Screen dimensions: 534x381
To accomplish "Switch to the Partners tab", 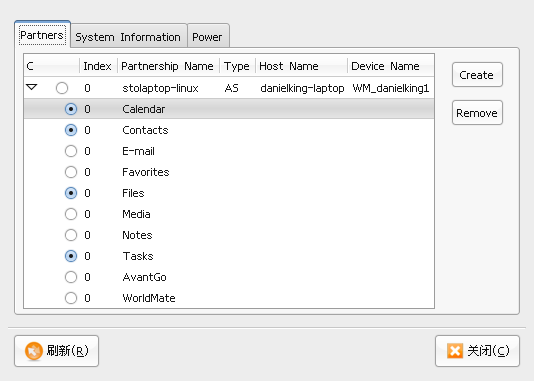I will click(42, 35).
